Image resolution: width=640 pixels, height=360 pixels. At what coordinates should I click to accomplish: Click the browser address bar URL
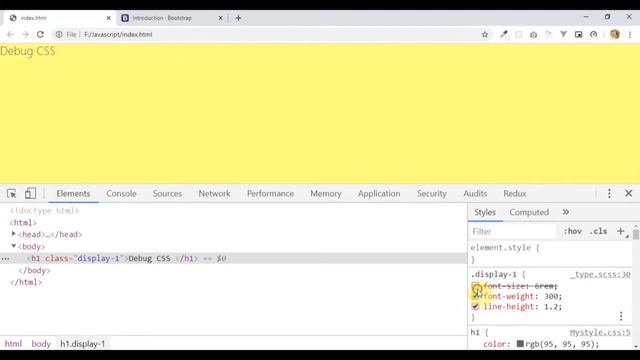(x=118, y=35)
